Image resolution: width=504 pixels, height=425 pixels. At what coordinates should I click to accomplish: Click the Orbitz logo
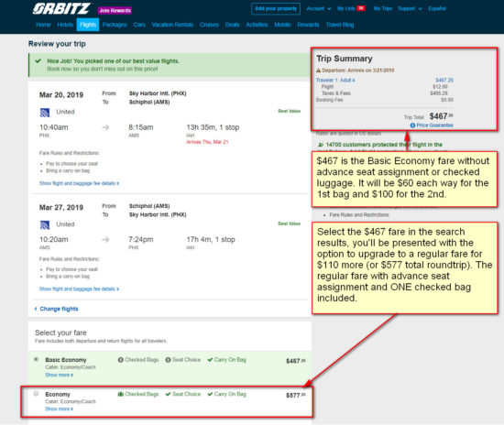point(61,8)
